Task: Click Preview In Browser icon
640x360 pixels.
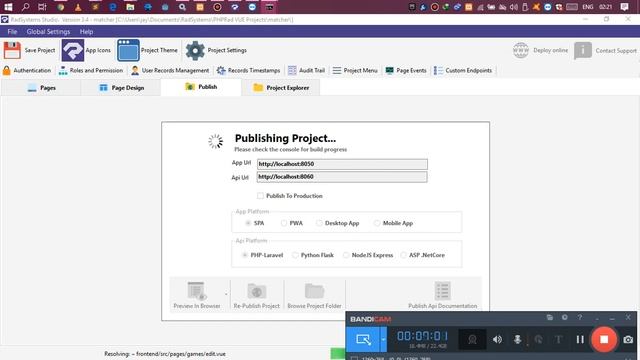Action: [x=197, y=291]
